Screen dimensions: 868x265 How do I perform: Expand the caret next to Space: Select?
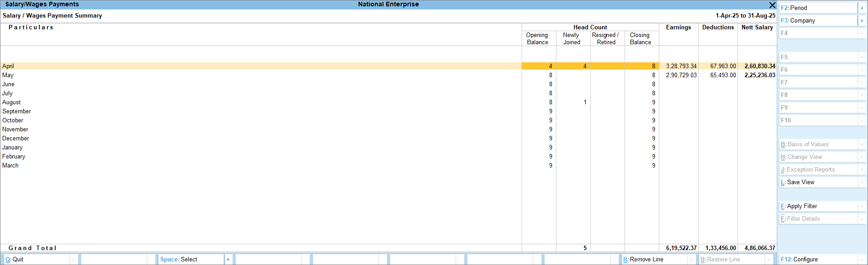(228, 260)
